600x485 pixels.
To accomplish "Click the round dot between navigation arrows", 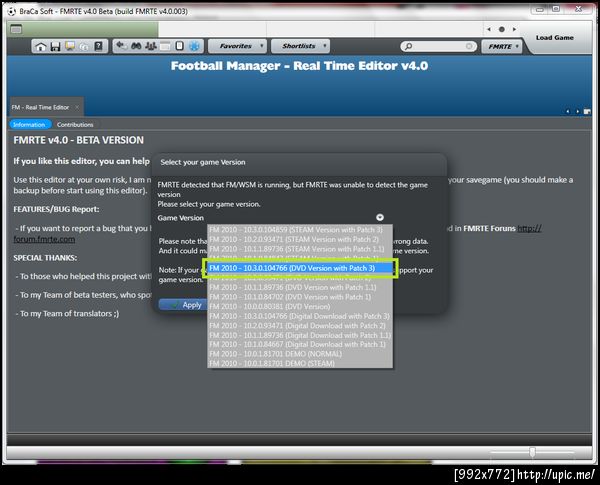I will tap(502, 29).
